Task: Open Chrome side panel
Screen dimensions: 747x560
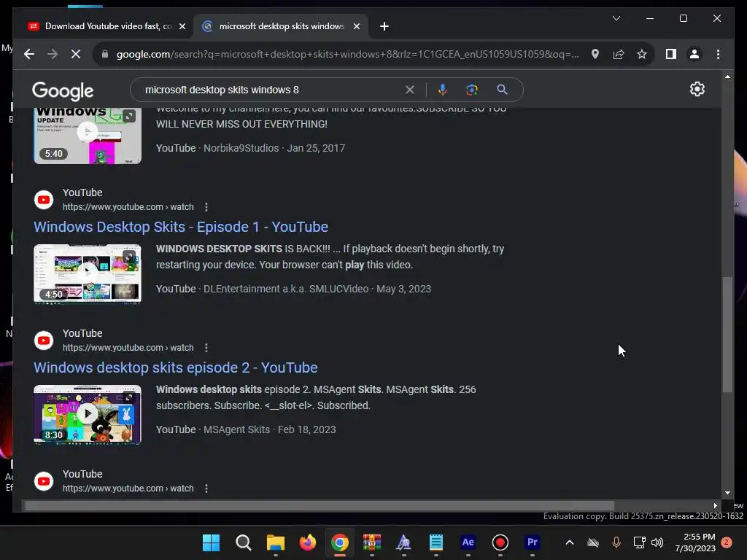Action: (x=671, y=54)
